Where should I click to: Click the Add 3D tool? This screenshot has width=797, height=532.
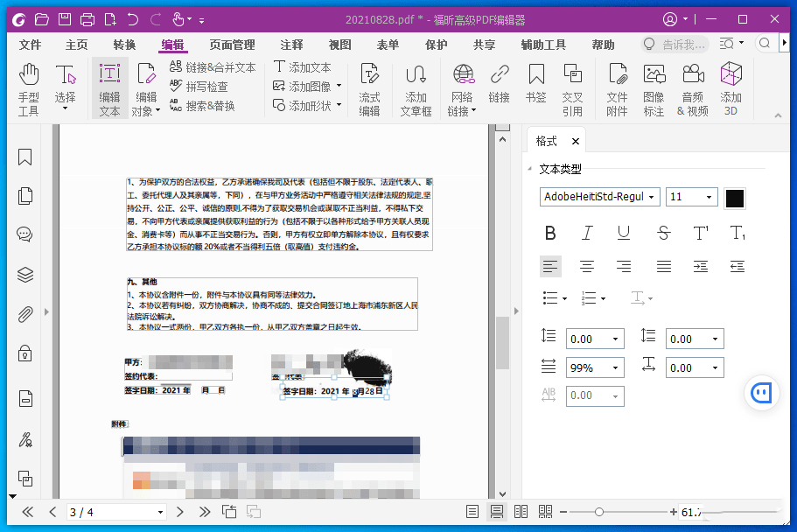(x=731, y=89)
